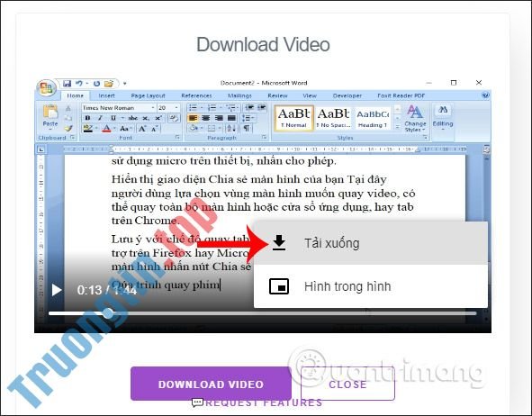The image size is (532, 416).
Task: Click the purple DOWNLOAD VIDEO button
Action: click(x=211, y=384)
